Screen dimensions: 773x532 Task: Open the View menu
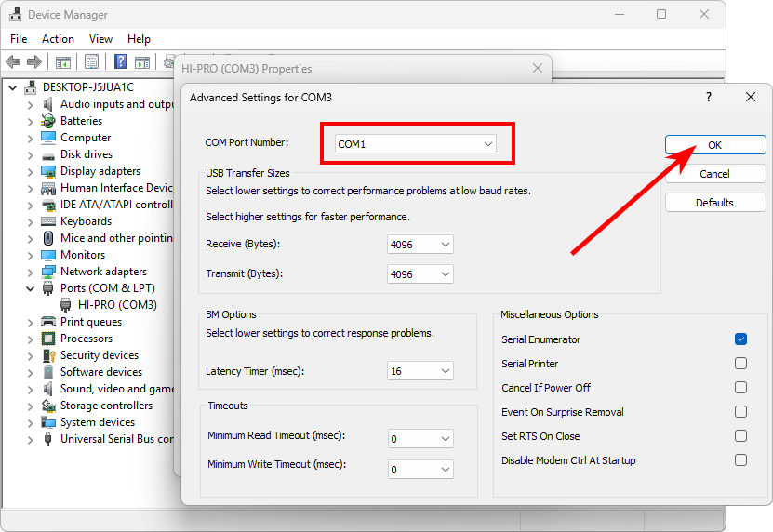pos(100,39)
